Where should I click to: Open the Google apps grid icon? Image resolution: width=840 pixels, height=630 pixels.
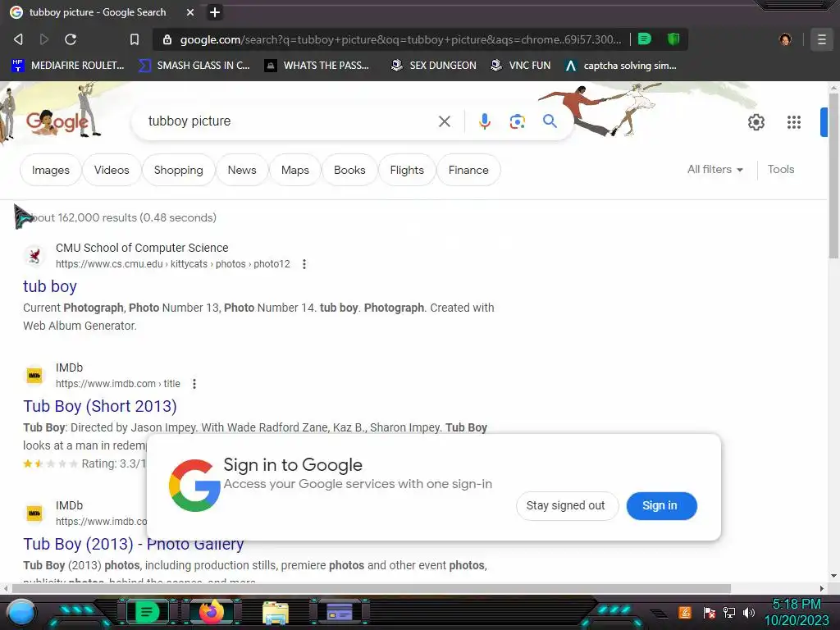[794, 122]
